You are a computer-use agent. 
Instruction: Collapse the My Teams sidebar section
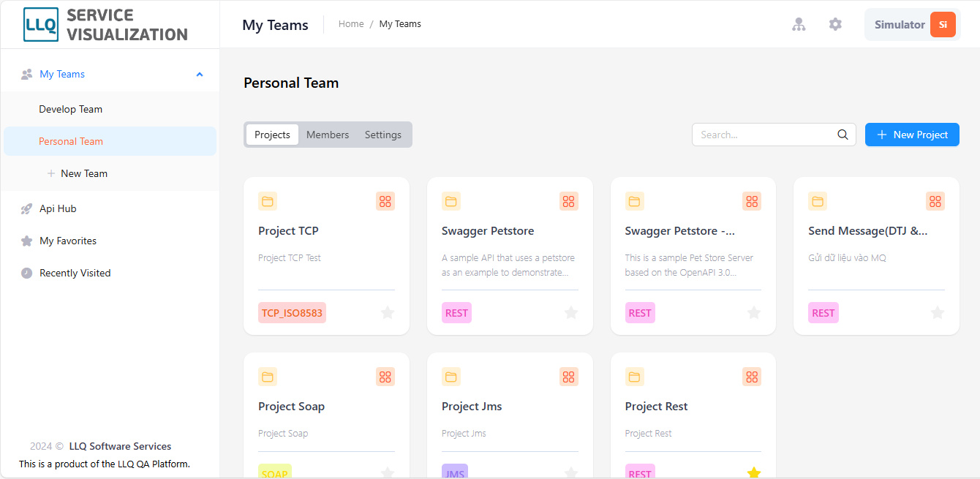click(x=200, y=74)
